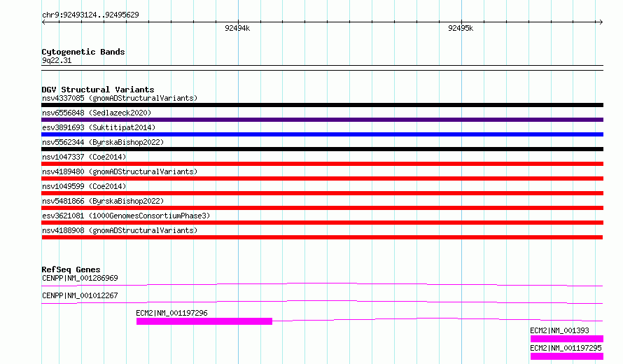Click the red esv3621081 1000Genomes bar
Image resolution: width=623 pixels, height=364 pixels.
coord(322,223)
